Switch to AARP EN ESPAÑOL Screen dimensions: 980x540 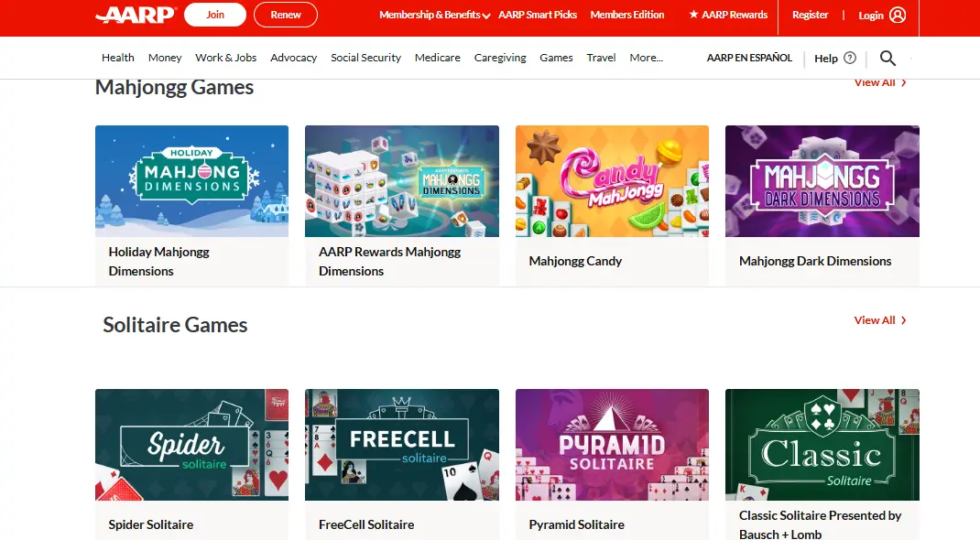click(x=749, y=58)
